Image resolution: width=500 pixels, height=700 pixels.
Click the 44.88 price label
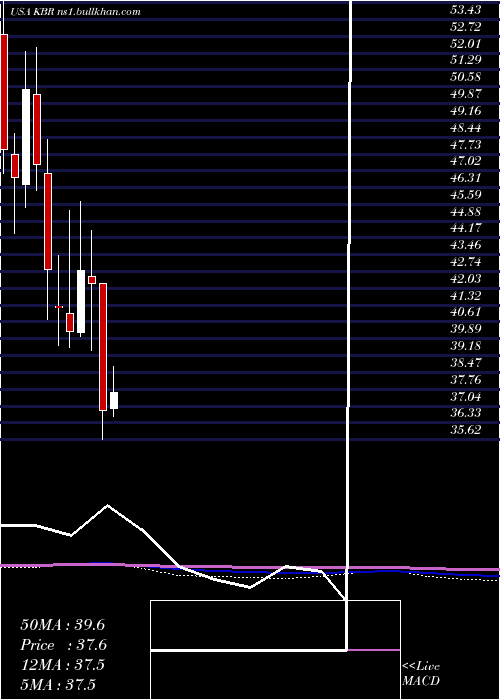point(465,212)
